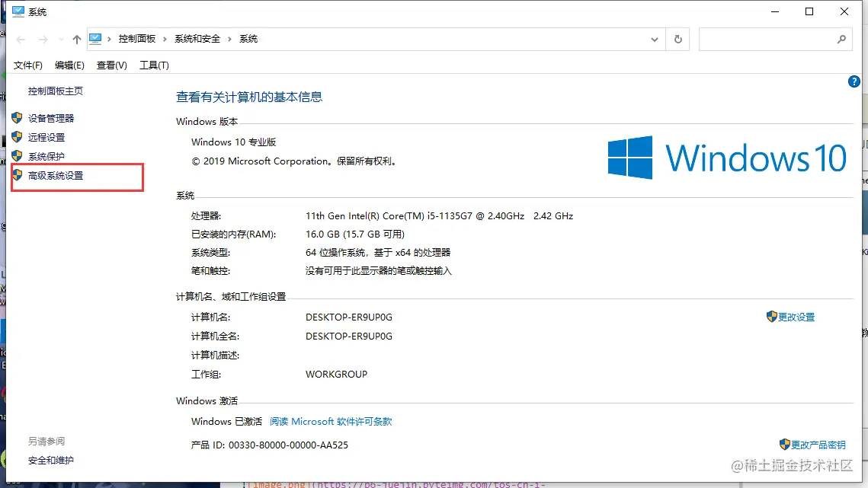The width and height of the screenshot is (868, 488).
Task: Open 设备管理器 link
Action: 51,119
